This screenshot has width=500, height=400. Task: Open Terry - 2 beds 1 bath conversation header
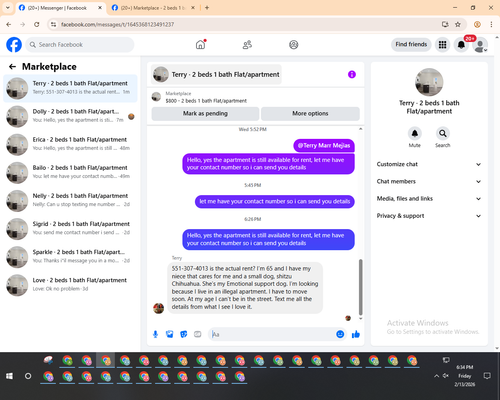click(216, 74)
